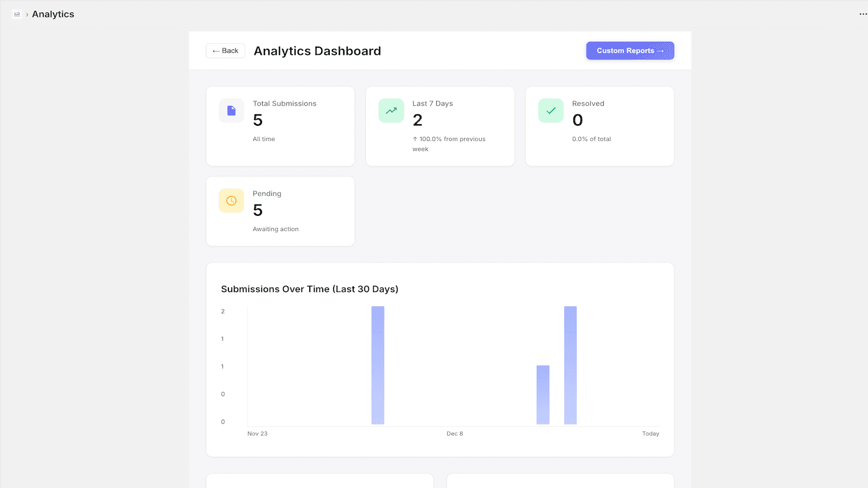Click the checkmark icon on the Resolved card
Image resolution: width=868 pixels, height=488 pixels.
(551, 110)
